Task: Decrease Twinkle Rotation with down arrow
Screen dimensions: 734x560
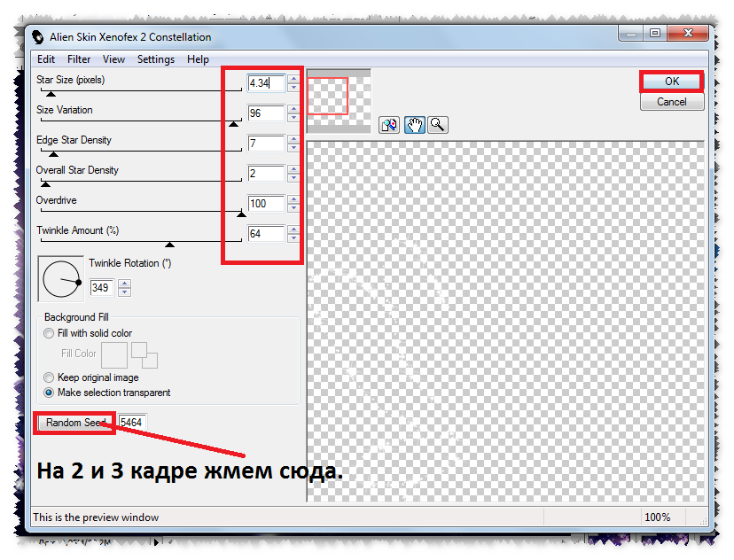Action: click(124, 292)
